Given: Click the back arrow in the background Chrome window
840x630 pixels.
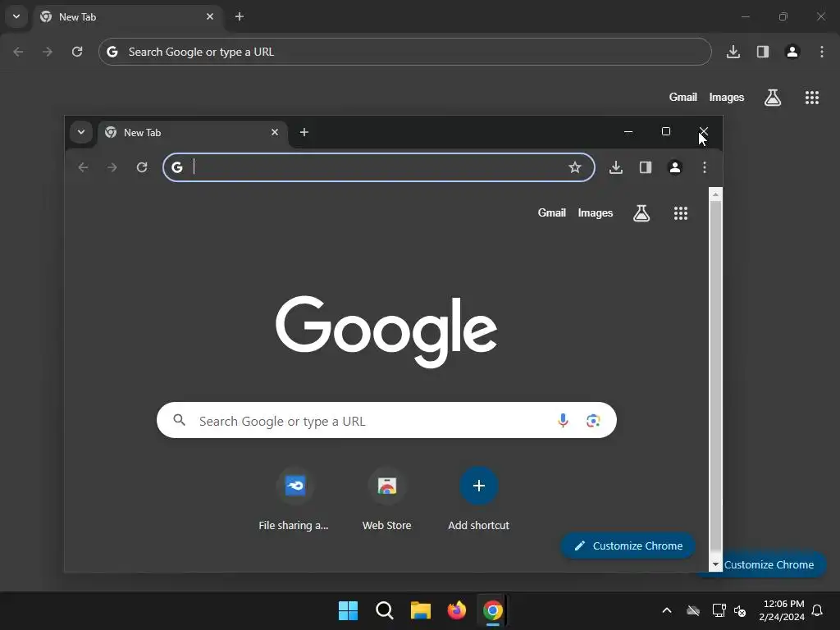Looking at the screenshot, I should 18,52.
